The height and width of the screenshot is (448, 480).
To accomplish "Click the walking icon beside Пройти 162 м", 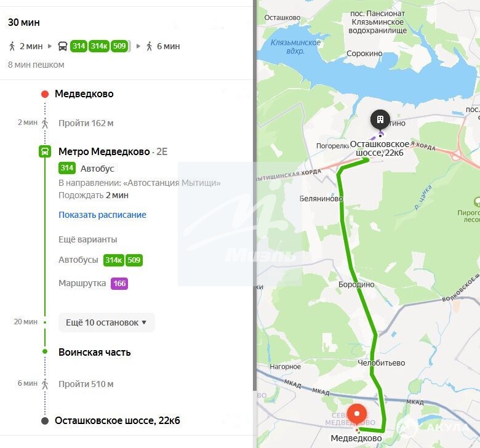I will pos(45,123).
